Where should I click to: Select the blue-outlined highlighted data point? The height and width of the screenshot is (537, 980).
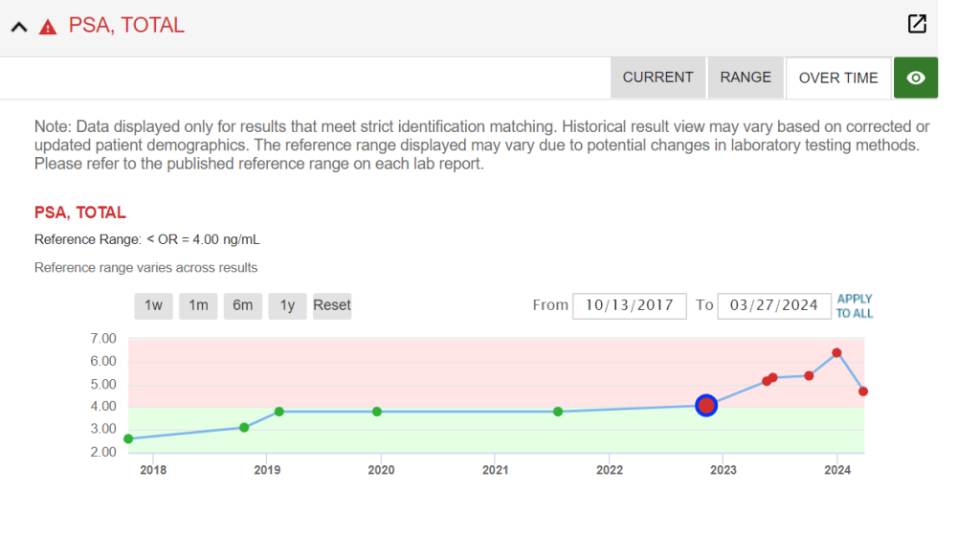pyautogui.click(x=706, y=406)
